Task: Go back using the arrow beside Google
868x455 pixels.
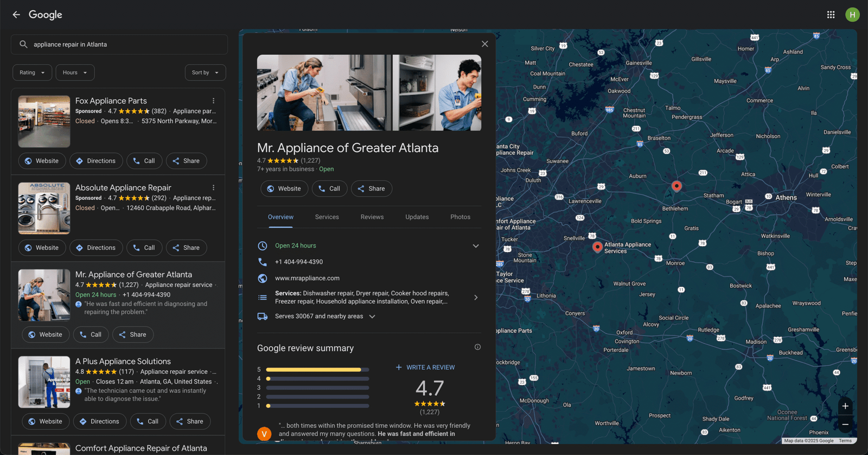Action: [x=16, y=15]
